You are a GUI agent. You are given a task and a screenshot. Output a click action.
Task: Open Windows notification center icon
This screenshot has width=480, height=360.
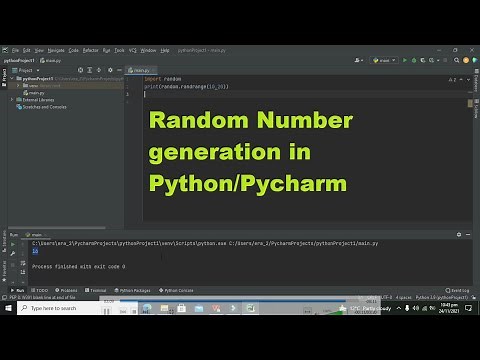pyautogui.click(x=468, y=308)
